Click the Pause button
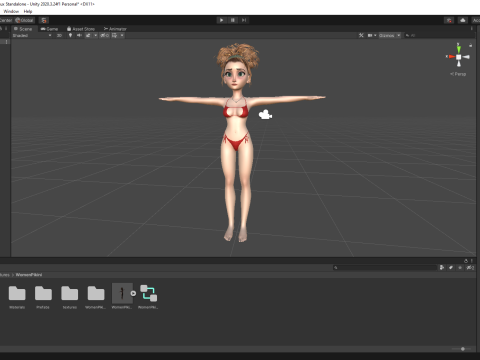480x360 pixels. 233,20
